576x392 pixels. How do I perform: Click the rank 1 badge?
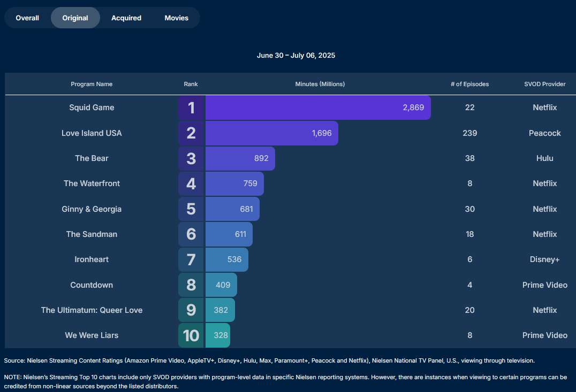pos(191,107)
